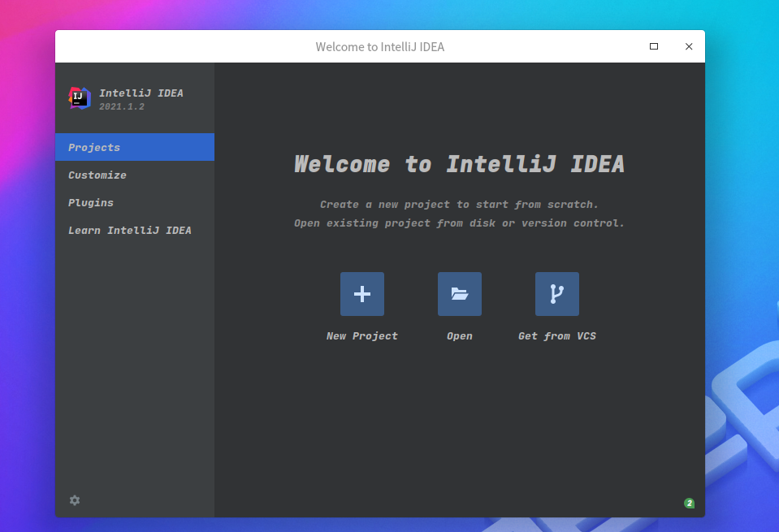Viewport: 779px width, 532px height.
Task: Click the Welcome to IntelliJ IDEA heading
Action: coord(459,164)
